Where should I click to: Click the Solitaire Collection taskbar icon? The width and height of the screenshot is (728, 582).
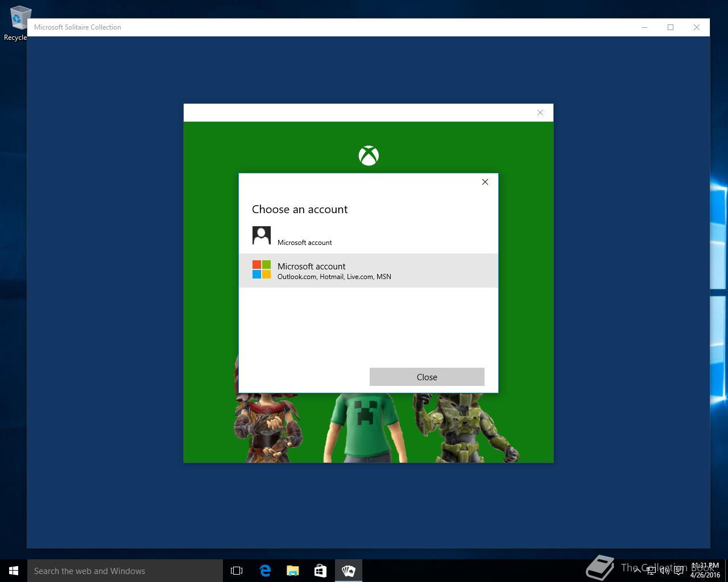click(348, 571)
